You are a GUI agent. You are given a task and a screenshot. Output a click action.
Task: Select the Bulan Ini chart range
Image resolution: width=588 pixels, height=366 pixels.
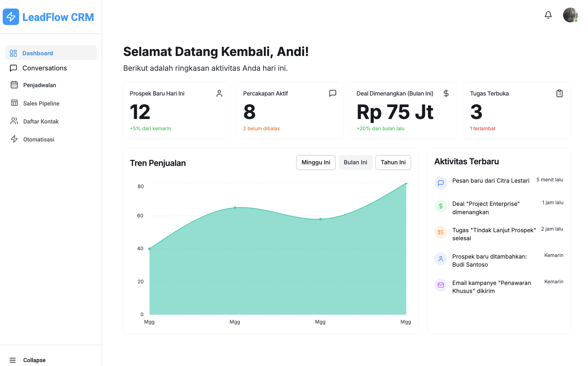click(355, 162)
